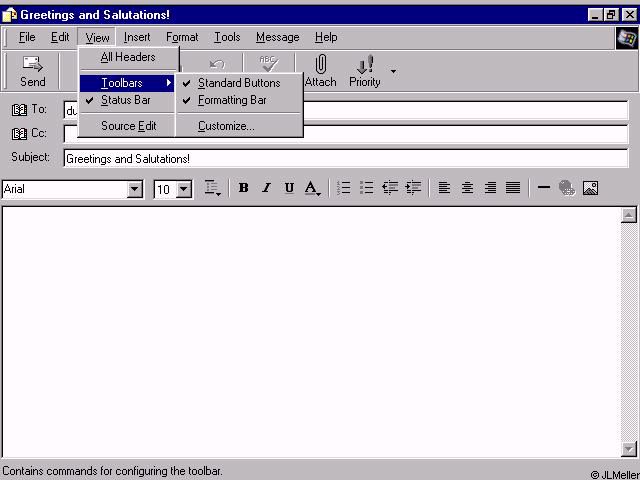Click the scrollbar up arrow
Image resolution: width=640 pixels, height=480 pixels.
pyautogui.click(x=629, y=215)
